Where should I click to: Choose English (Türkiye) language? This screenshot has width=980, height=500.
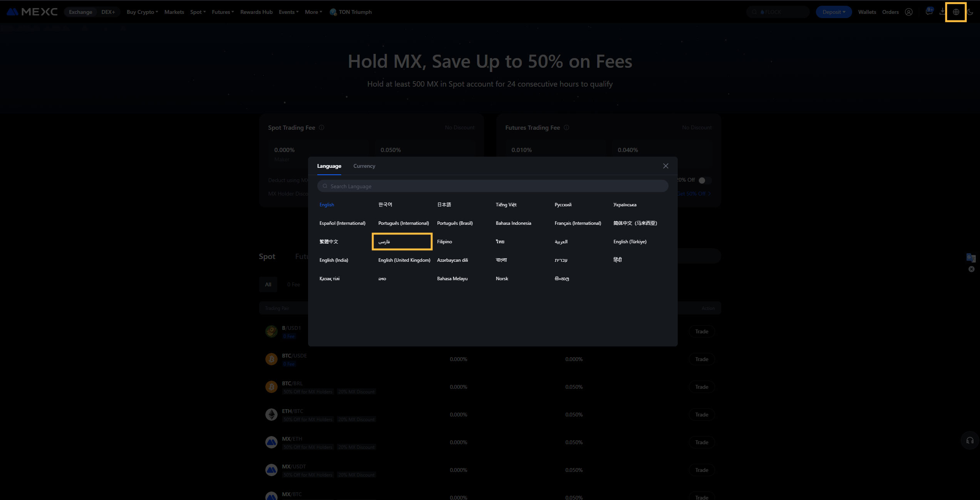630,242
